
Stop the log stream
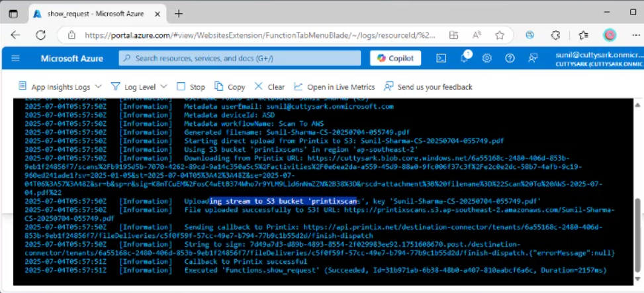tap(191, 87)
